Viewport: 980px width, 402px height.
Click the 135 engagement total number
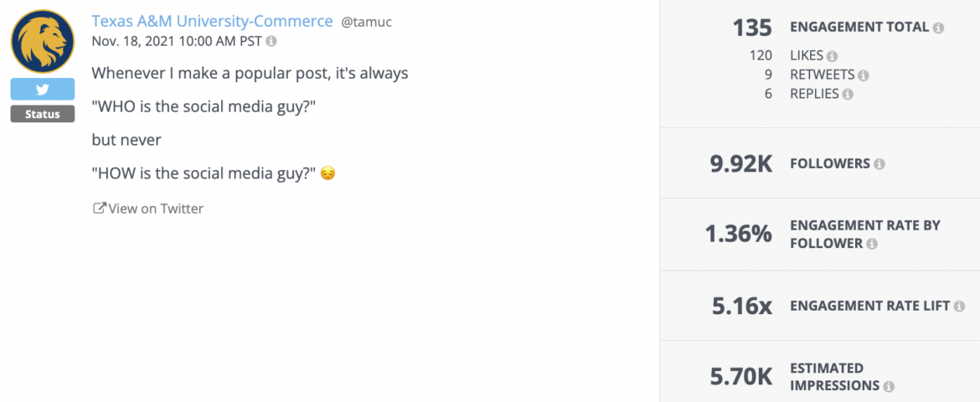(752, 28)
